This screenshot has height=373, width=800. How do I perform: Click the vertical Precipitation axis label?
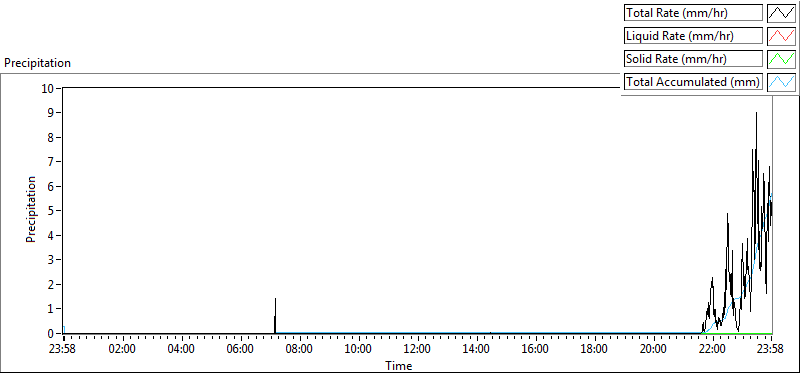(31, 210)
